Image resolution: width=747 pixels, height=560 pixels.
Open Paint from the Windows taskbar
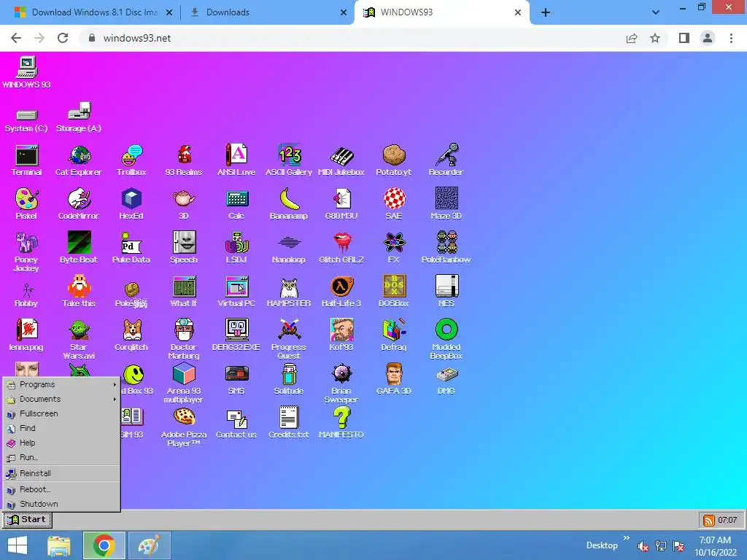click(149, 545)
